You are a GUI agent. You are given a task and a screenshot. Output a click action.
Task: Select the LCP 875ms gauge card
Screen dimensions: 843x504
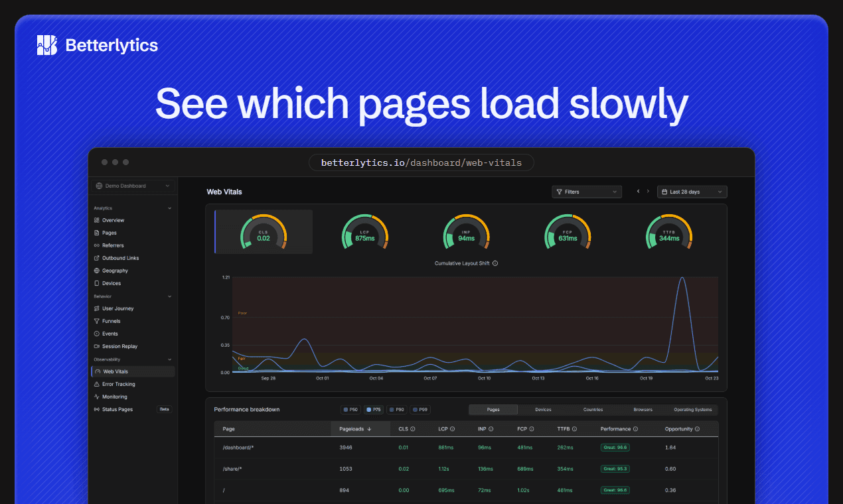365,232
